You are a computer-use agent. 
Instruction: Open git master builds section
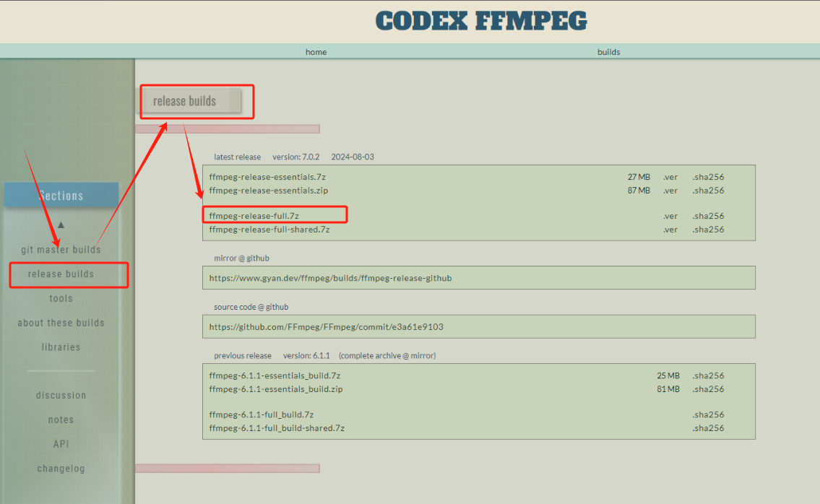61,249
